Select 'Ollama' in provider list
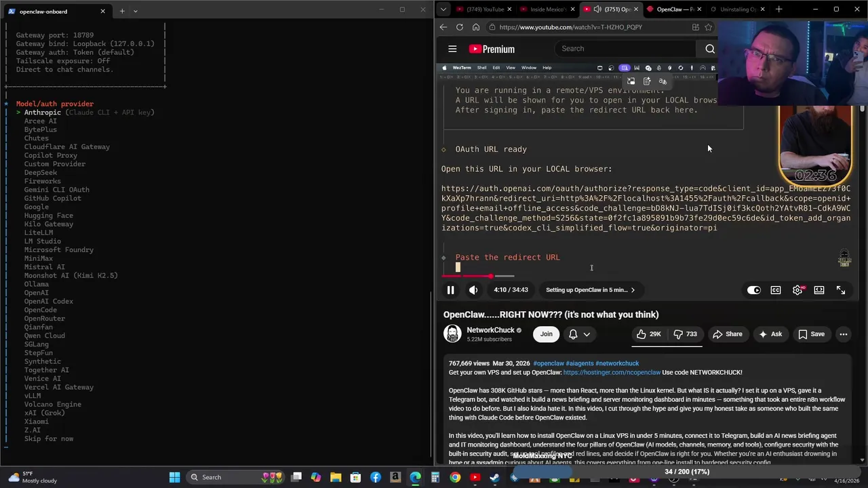Image resolution: width=868 pixels, height=488 pixels. click(37, 284)
